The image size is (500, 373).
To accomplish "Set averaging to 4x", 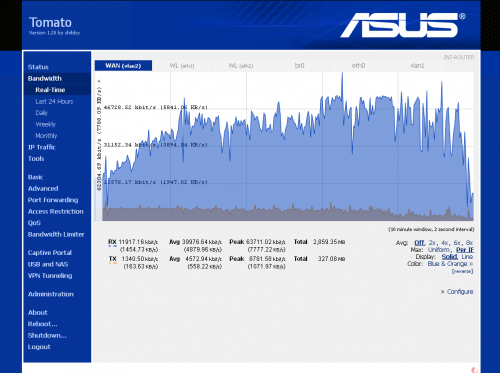I will click(444, 243).
